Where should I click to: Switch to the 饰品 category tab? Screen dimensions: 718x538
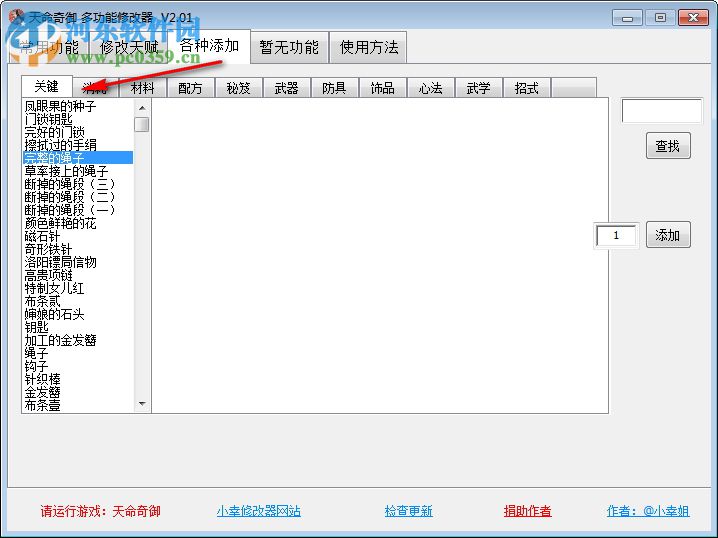pyautogui.click(x=383, y=87)
